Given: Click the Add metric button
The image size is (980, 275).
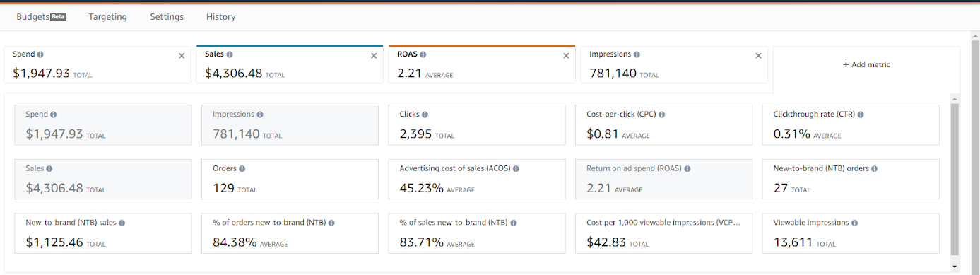Looking at the screenshot, I should 866,64.
